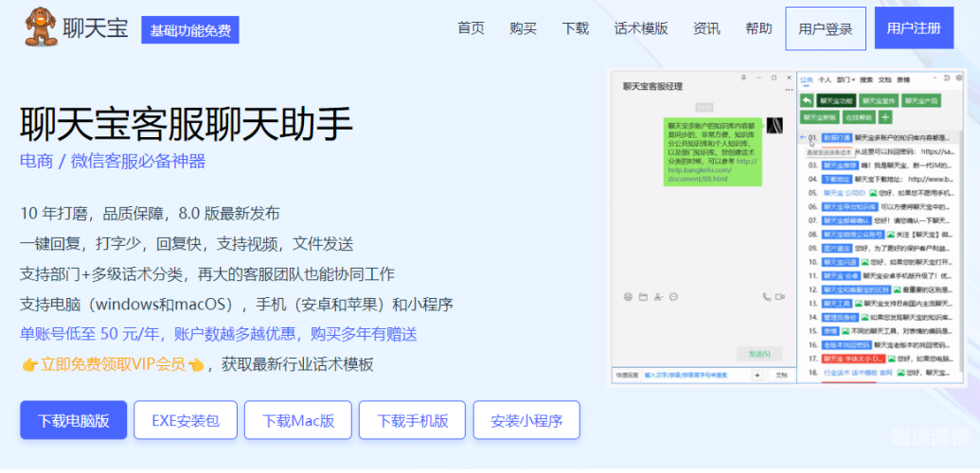
Task: Click the image icon in row 10
Action: pyautogui.click(x=865, y=262)
